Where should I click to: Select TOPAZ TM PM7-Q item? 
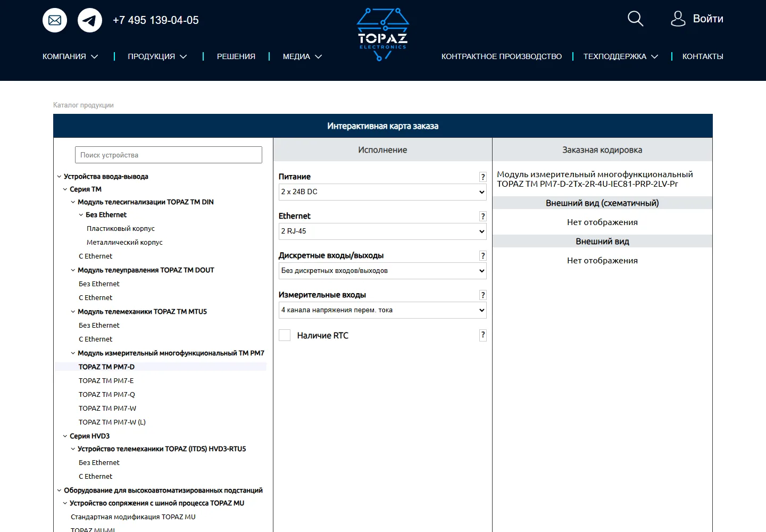pos(107,395)
